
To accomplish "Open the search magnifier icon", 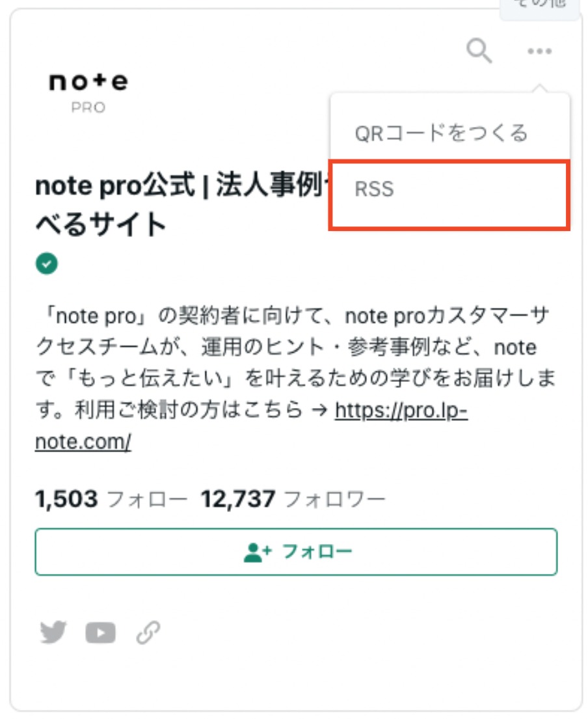I will click(479, 51).
